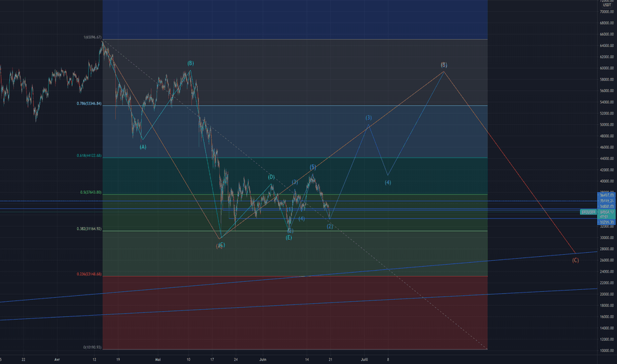The image size is (617, 364).
Task: Click the date label 21 on the time axis
Action: [x=330, y=359]
